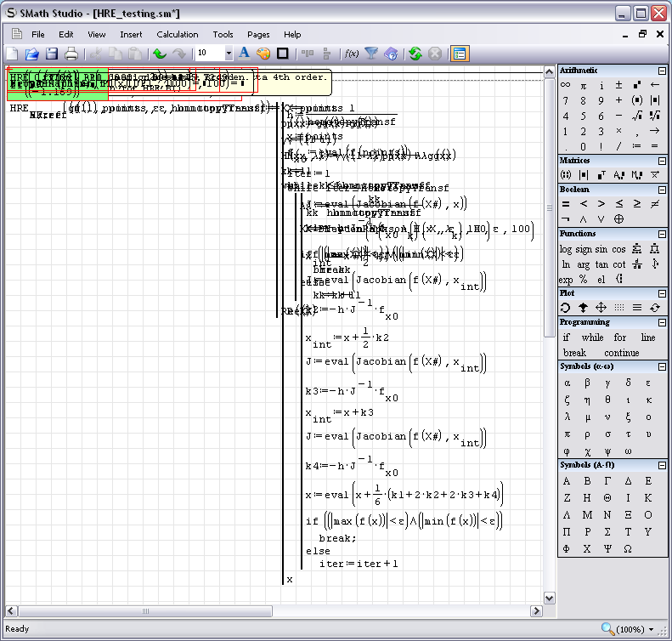Toggle the border rectangle toolbar button
Image resolution: width=672 pixels, height=641 pixels.
(x=282, y=54)
